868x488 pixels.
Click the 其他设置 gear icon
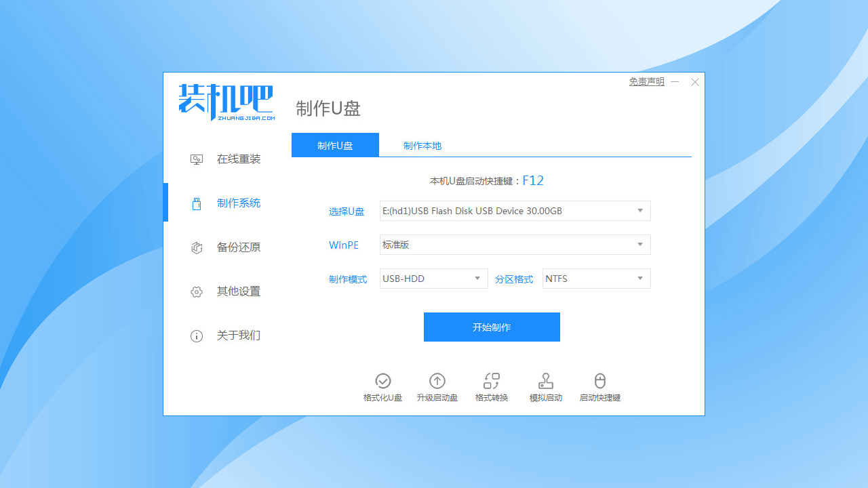pyautogui.click(x=197, y=291)
